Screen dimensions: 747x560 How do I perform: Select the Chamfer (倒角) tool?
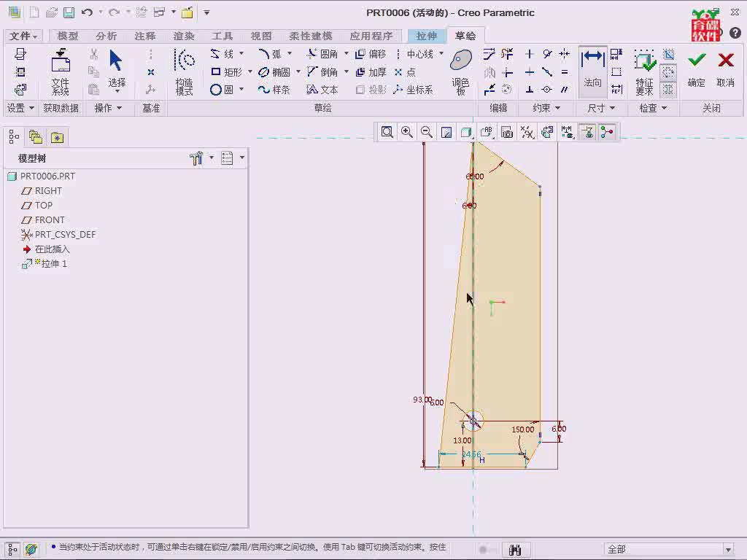tap(322, 72)
